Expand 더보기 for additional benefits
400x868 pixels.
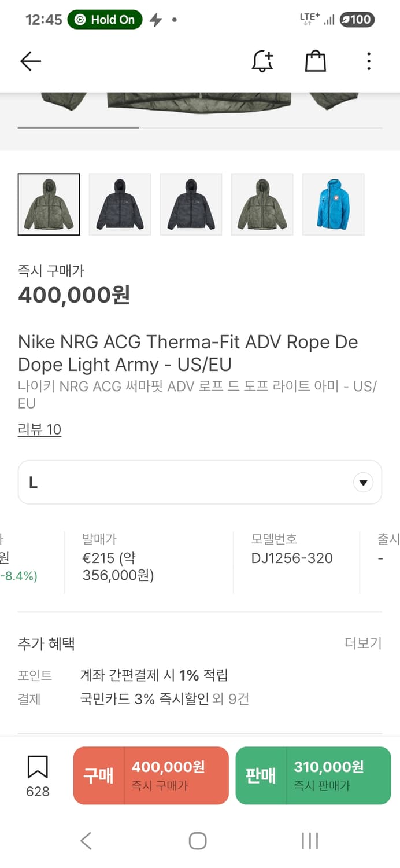[363, 643]
